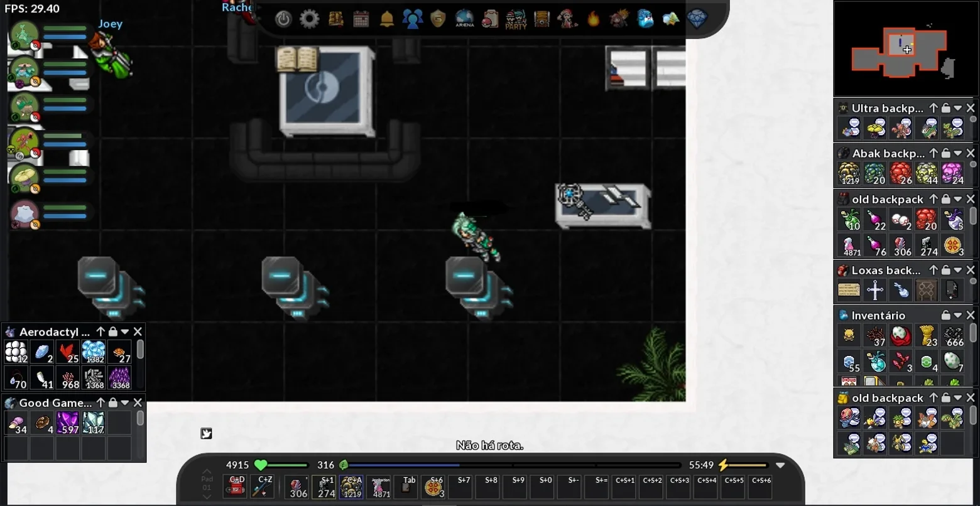The height and width of the screenshot is (506, 980).
Task: Open the Arena globe icon
Action: click(x=464, y=19)
